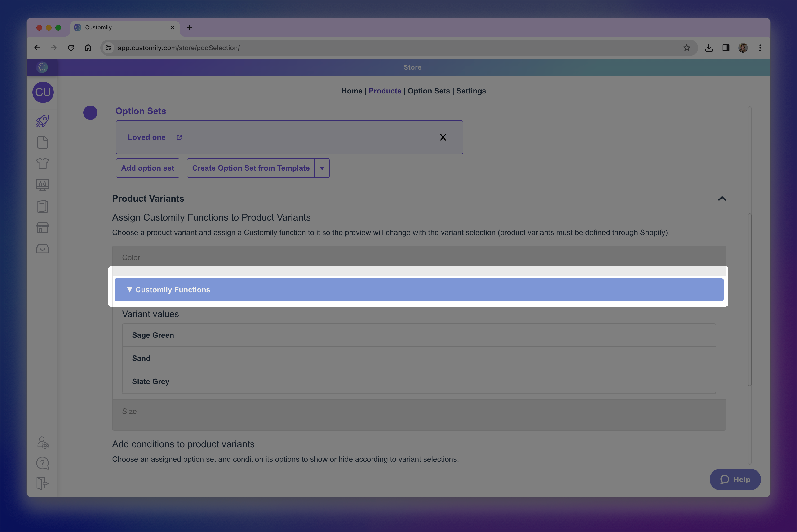
Task: Open the Help chat button
Action: [735, 479]
